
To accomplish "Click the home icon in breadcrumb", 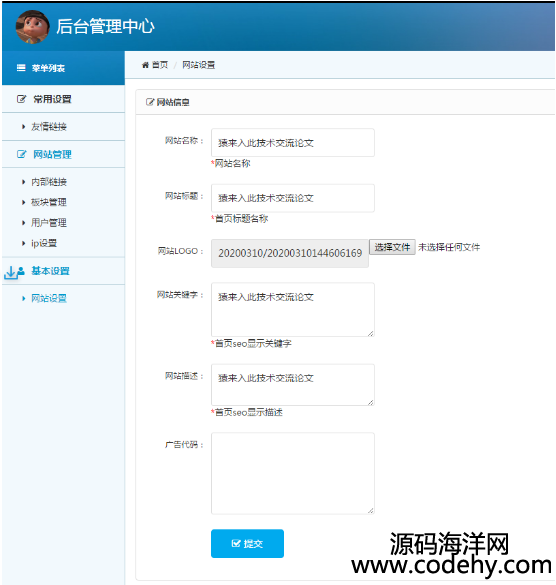I will 145,65.
